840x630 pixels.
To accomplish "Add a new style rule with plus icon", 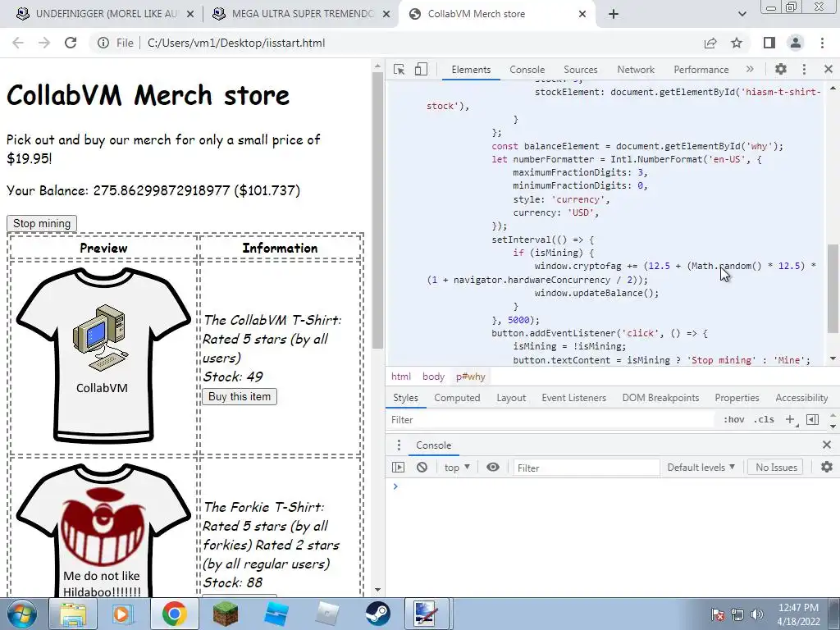I will point(790,419).
